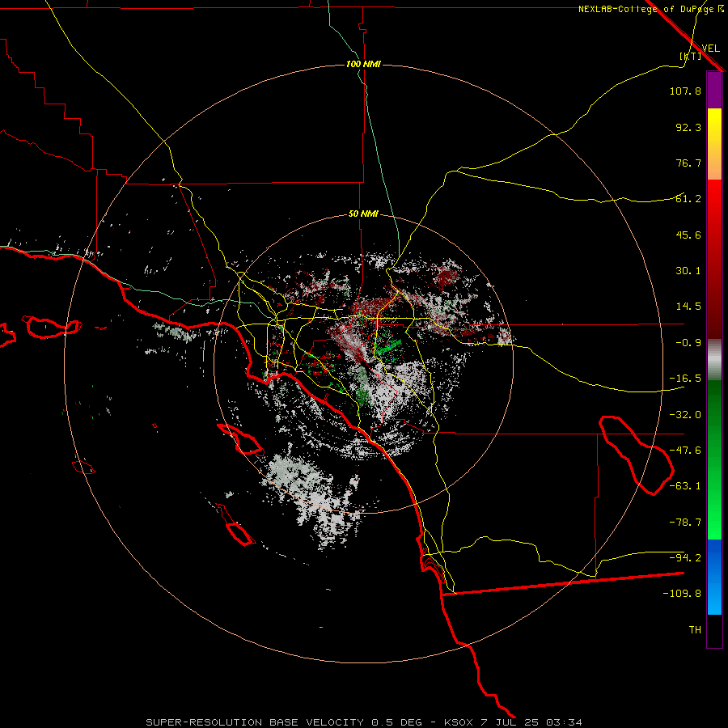728x728 pixels.
Task: Click the "50 NMI" range ring label
Action: coord(363,214)
